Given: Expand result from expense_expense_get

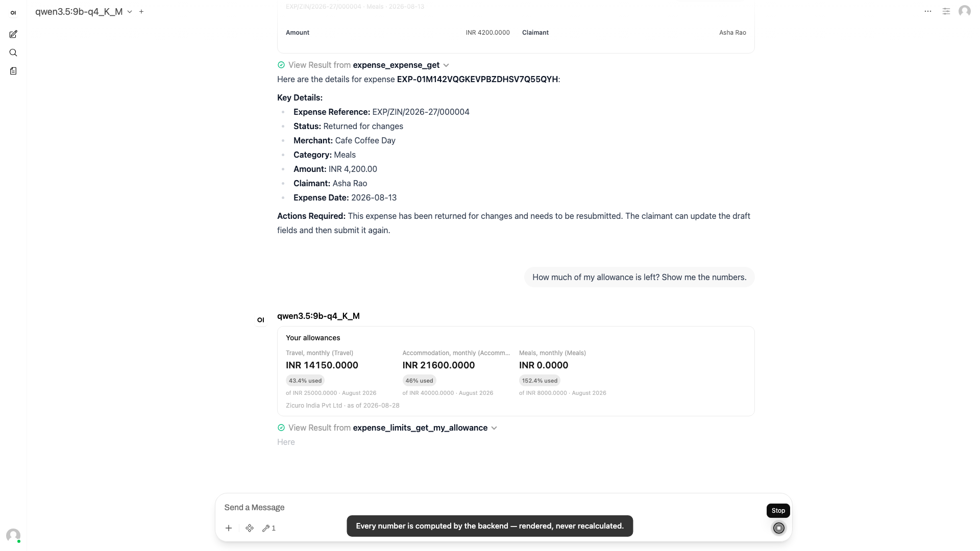Looking at the screenshot, I should click(363, 65).
